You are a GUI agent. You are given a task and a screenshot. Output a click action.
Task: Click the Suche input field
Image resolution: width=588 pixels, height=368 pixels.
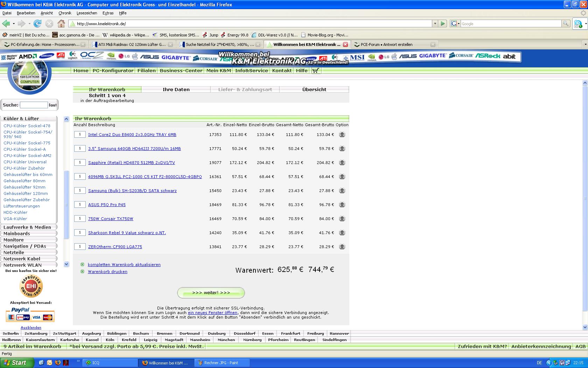pos(34,105)
